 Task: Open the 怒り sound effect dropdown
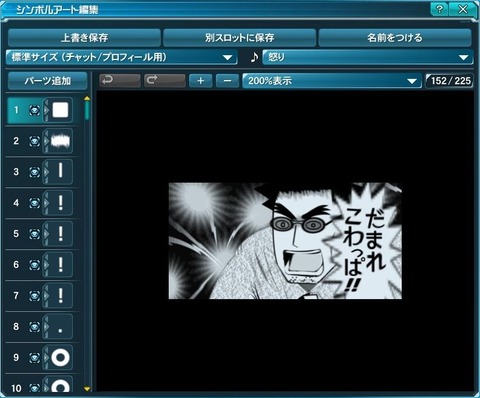368,57
